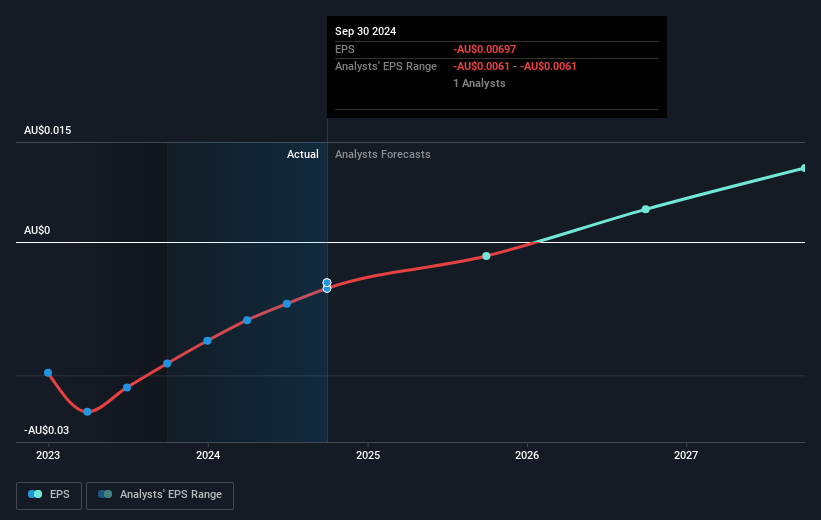Click the AU$0 y-axis label

[37, 230]
